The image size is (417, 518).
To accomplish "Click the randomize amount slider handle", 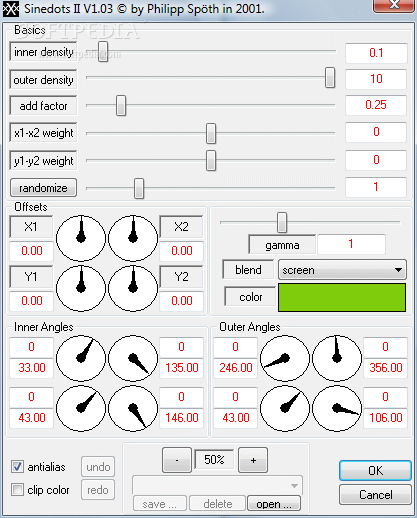I will [x=139, y=188].
